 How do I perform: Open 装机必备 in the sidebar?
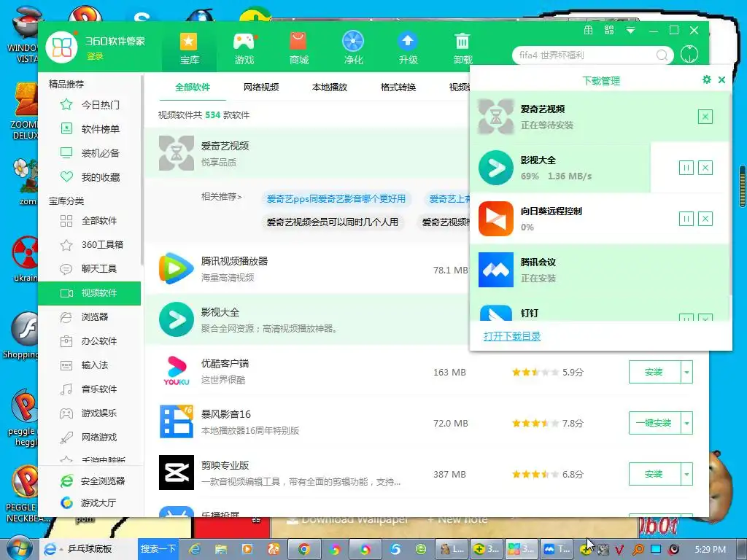click(x=90, y=153)
